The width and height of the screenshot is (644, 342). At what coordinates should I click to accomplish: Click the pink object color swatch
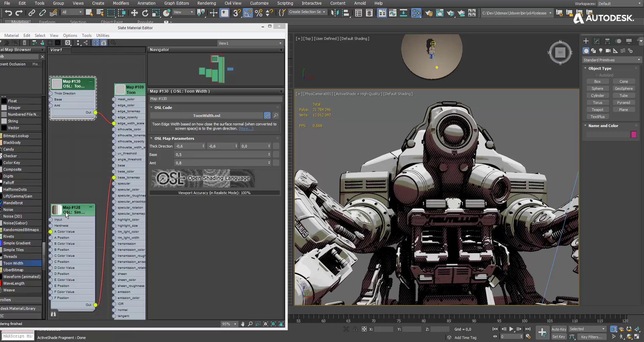[x=634, y=134]
